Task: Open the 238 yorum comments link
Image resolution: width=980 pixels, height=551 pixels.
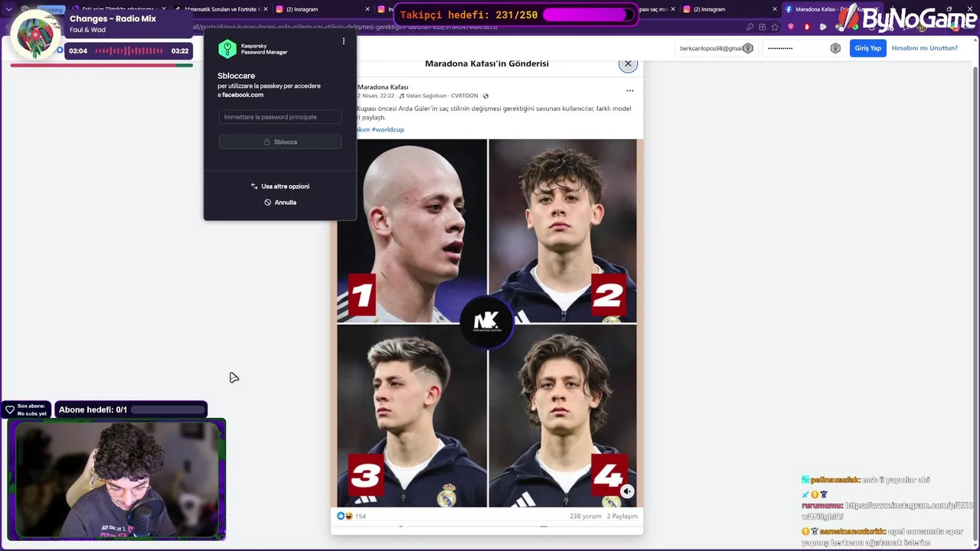Action: point(586,516)
